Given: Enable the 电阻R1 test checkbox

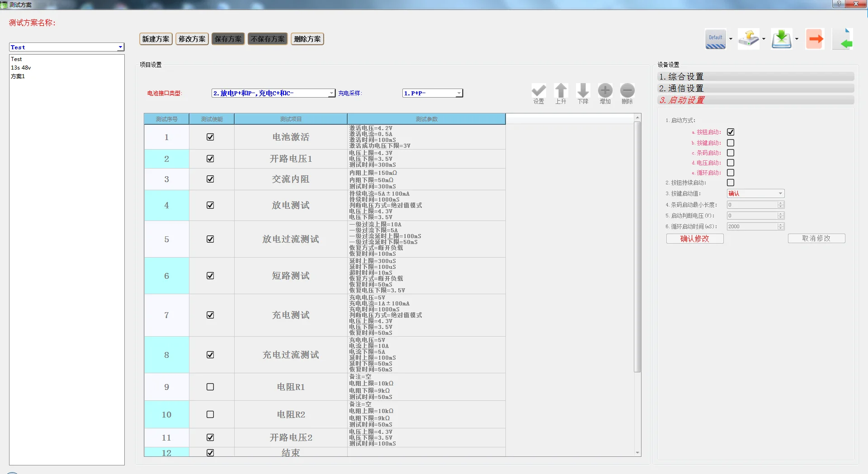Looking at the screenshot, I should (x=210, y=387).
